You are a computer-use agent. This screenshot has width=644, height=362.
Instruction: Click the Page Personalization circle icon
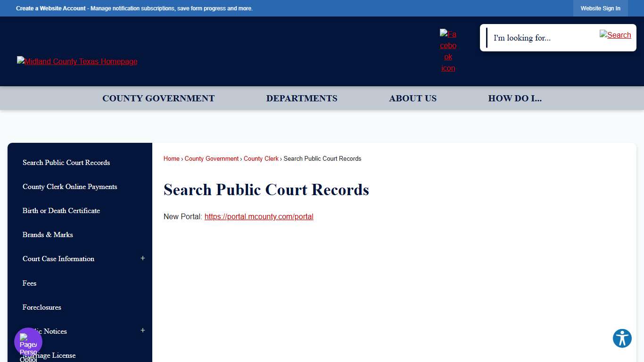click(28, 341)
